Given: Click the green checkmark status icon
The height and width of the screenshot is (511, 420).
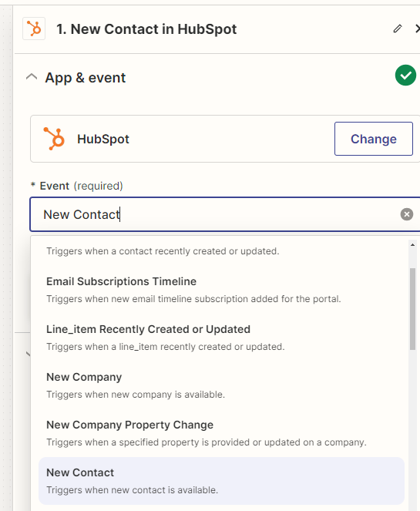Looking at the screenshot, I should 405,76.
